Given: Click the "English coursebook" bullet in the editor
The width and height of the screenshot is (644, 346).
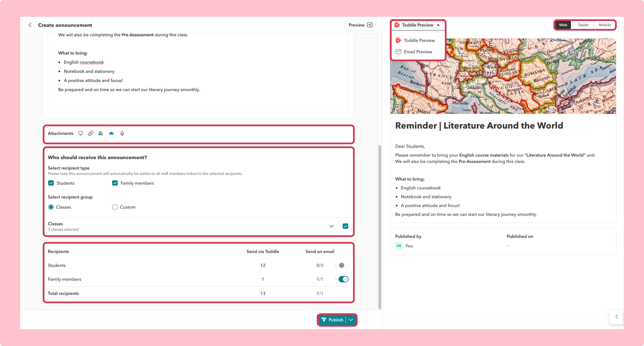Looking at the screenshot, I should [x=84, y=62].
